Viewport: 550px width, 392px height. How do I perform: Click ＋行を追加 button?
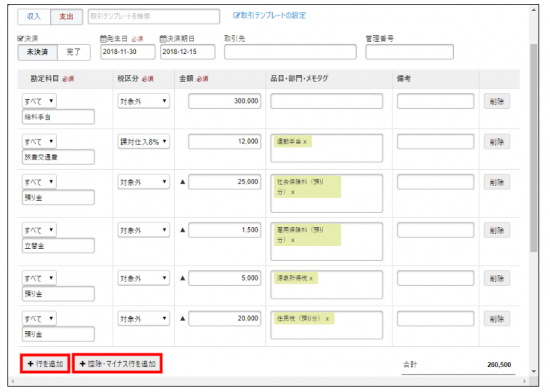(45, 364)
